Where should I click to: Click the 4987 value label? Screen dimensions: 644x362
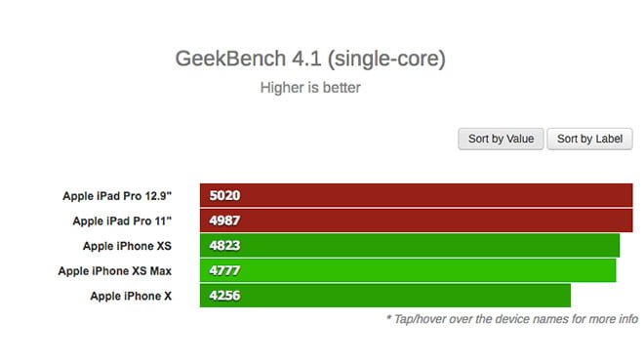pyautogui.click(x=224, y=221)
